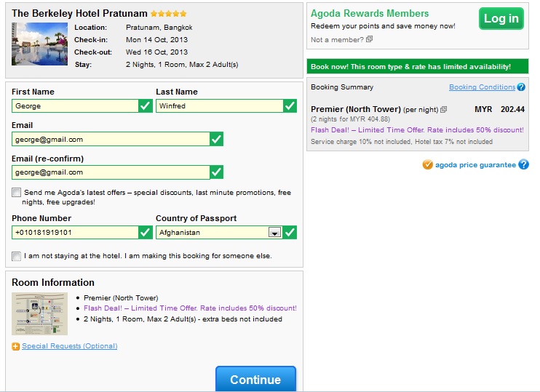Click the Flash Deal text in Room Information
Viewport: 540px width, 392px height.
coord(190,308)
